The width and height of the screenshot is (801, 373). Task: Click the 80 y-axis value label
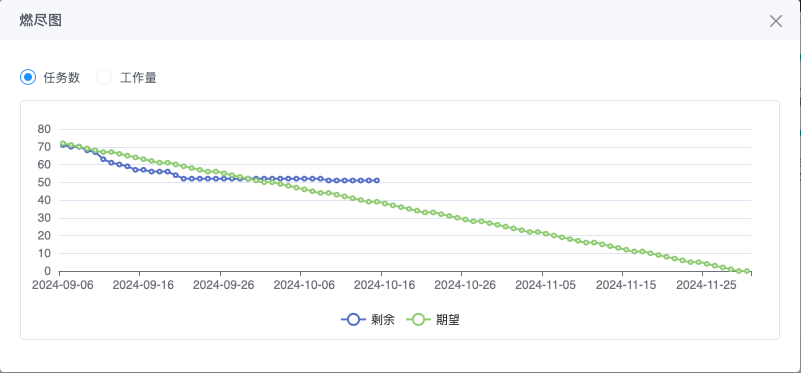point(44,129)
